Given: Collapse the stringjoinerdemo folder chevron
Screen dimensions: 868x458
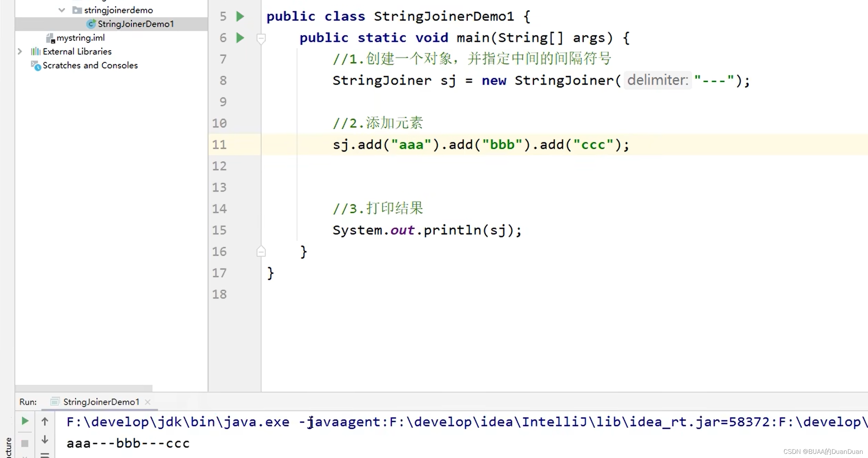Looking at the screenshot, I should [61, 10].
